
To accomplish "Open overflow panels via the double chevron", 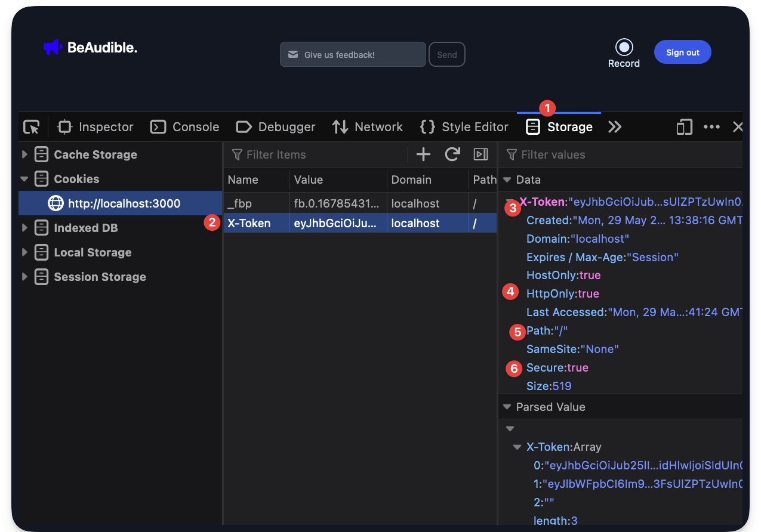I will (x=615, y=126).
